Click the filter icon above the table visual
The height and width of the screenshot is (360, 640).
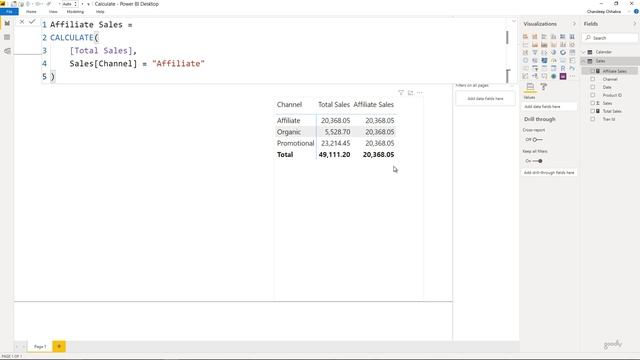pos(401,93)
